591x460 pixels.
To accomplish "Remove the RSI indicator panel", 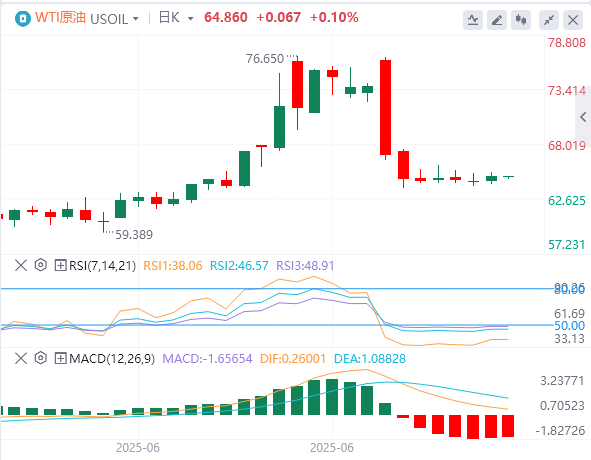I will pyautogui.click(x=21, y=265).
